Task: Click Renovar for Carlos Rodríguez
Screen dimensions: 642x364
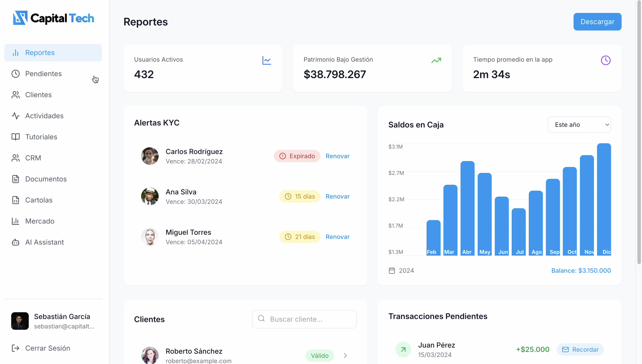Action: pyautogui.click(x=338, y=156)
